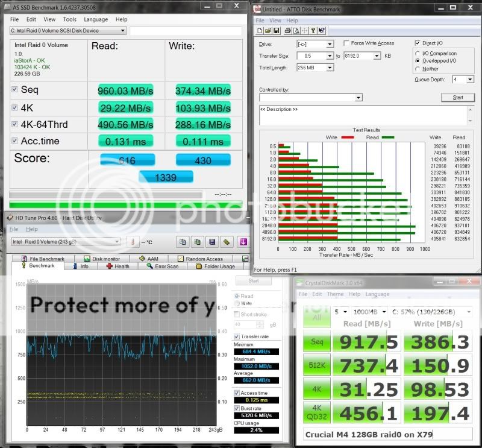Click the purple down-arrow icon in HD Tune
Screen dimensions: 482x448
(242, 242)
